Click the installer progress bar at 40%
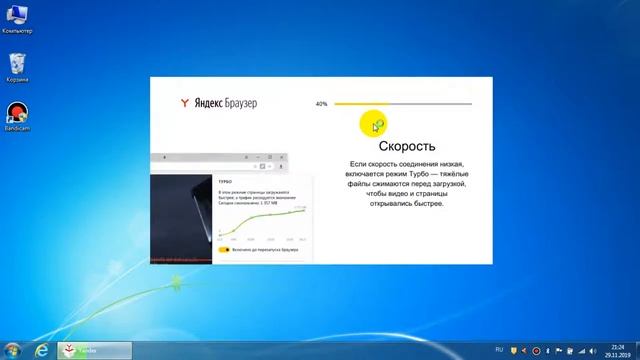The height and width of the screenshot is (360, 640). pyautogui.click(x=403, y=104)
